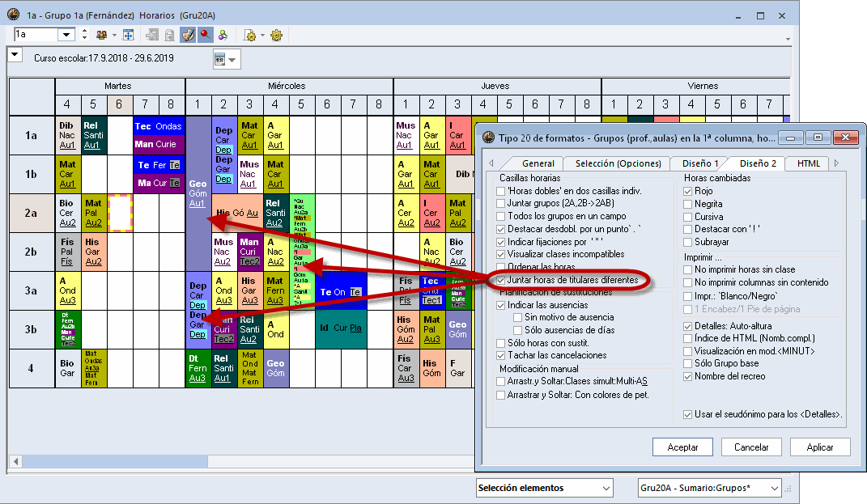This screenshot has width=867, height=504.
Task: Toggle Indicar fijaciones por '*'
Action: click(x=501, y=242)
